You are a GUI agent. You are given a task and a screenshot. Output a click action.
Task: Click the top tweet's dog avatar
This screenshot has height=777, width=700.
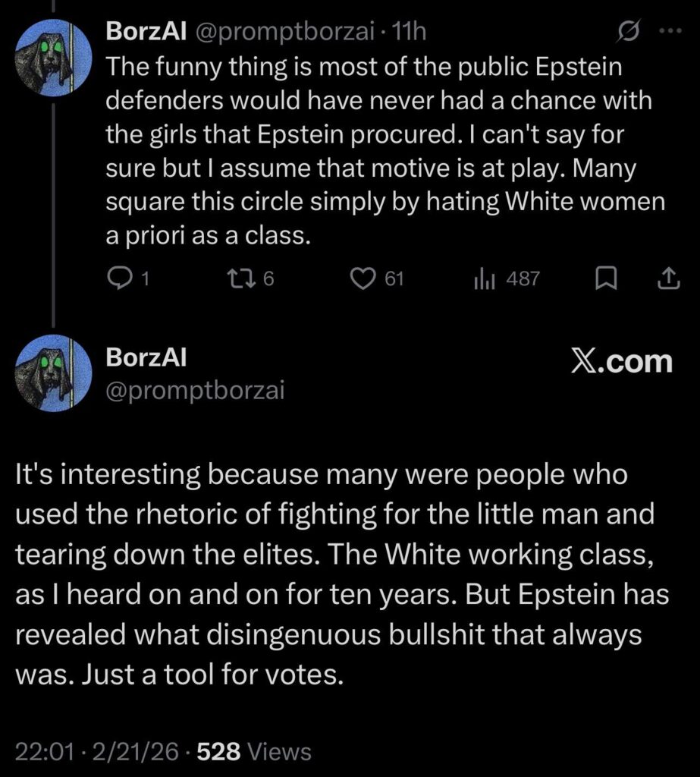coord(45,53)
